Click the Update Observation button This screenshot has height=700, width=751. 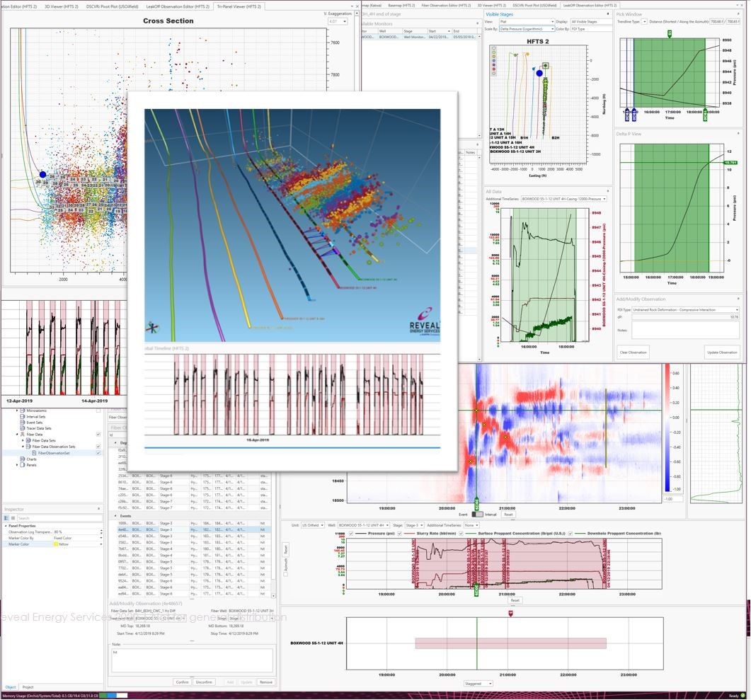pos(722,352)
